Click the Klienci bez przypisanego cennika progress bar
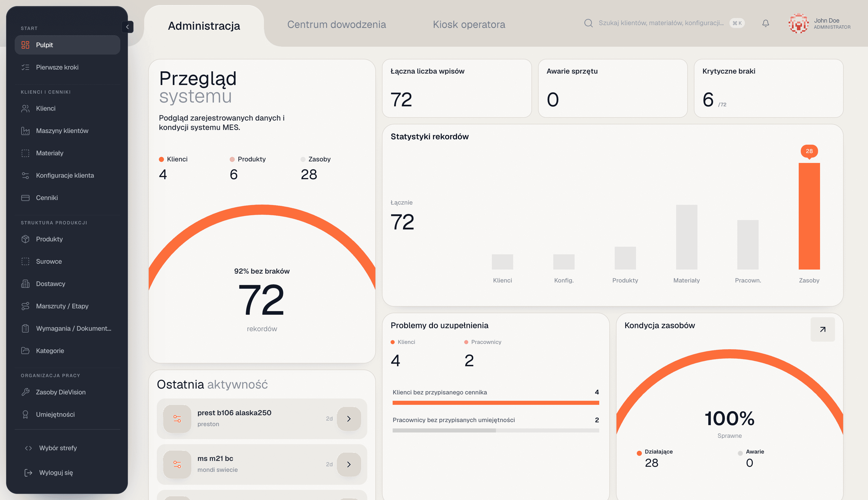This screenshot has height=500, width=868. pyautogui.click(x=496, y=403)
